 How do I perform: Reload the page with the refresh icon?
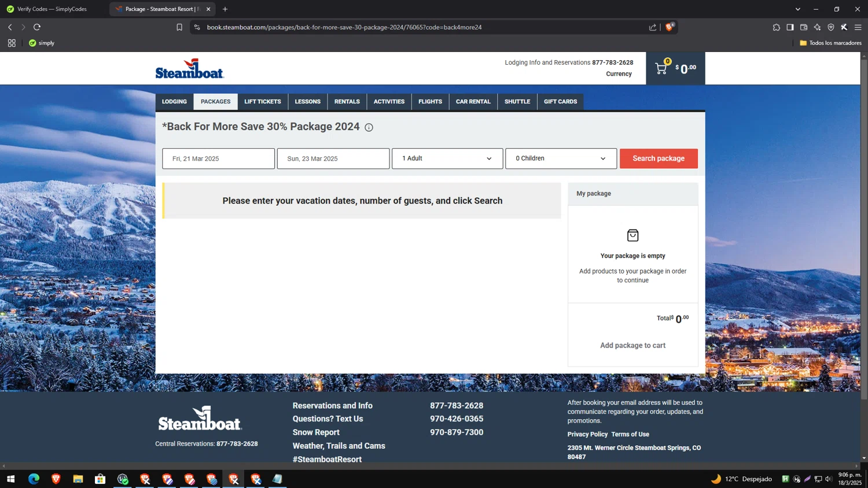37,27
